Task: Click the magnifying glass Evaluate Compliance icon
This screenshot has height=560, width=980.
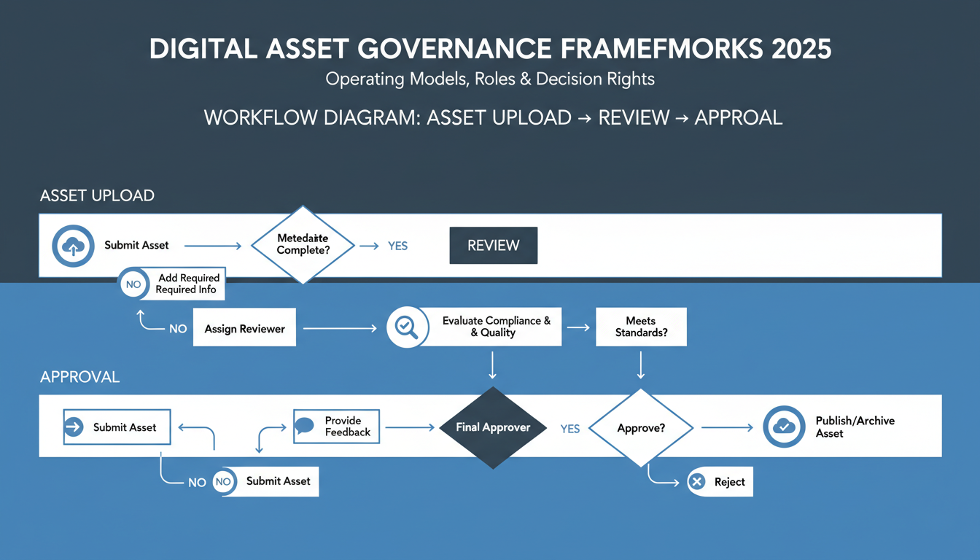Action: [407, 327]
